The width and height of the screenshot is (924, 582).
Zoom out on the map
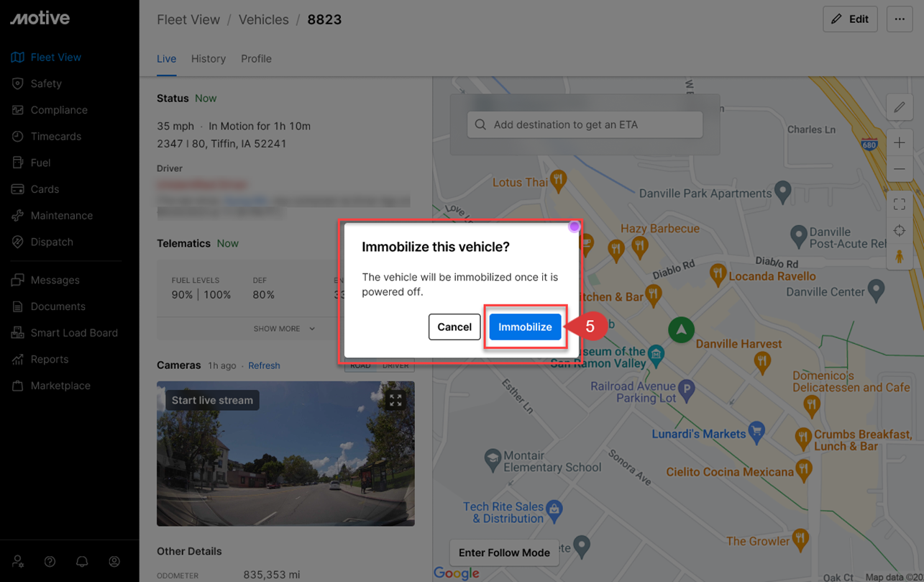coord(900,169)
